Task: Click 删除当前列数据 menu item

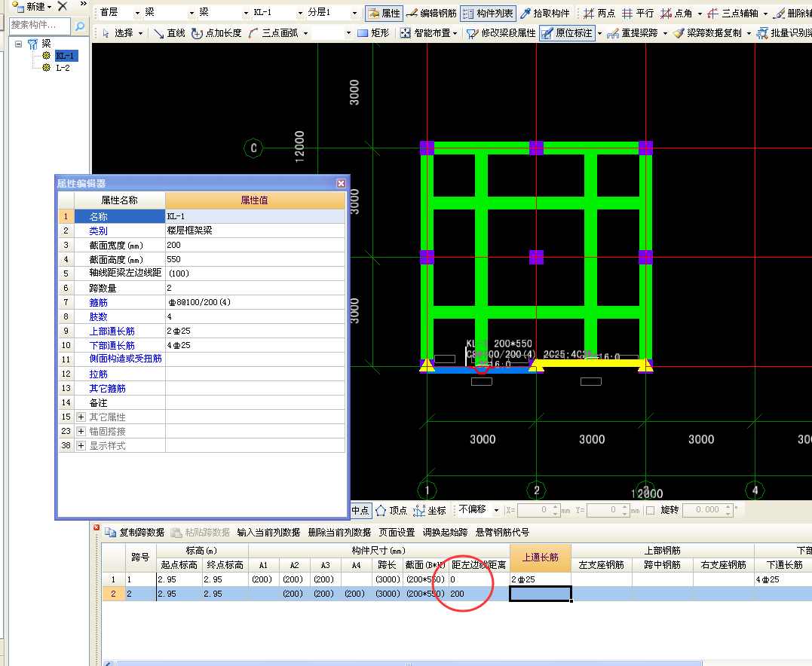Action: 339,533
